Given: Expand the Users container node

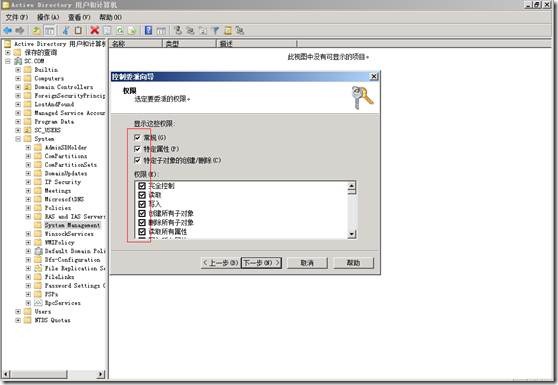Looking at the screenshot, I should tap(18, 312).
